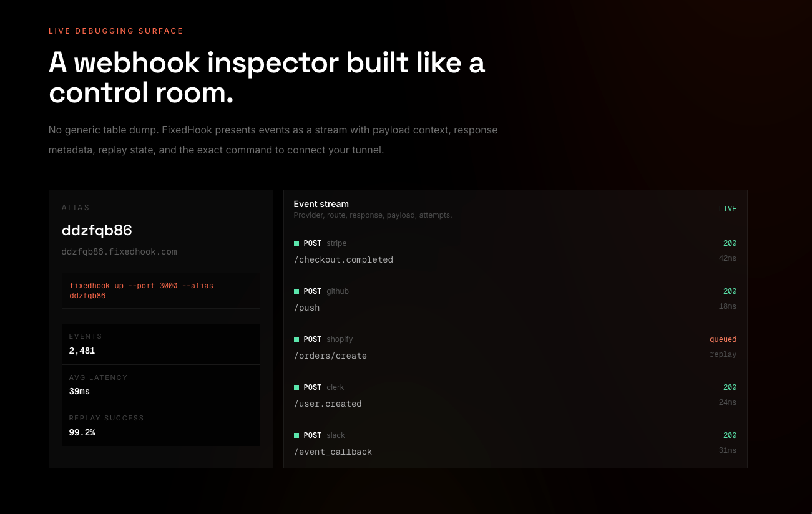The height and width of the screenshot is (514, 812).
Task: Click the green status square beside stripe POST
Action: click(296, 243)
